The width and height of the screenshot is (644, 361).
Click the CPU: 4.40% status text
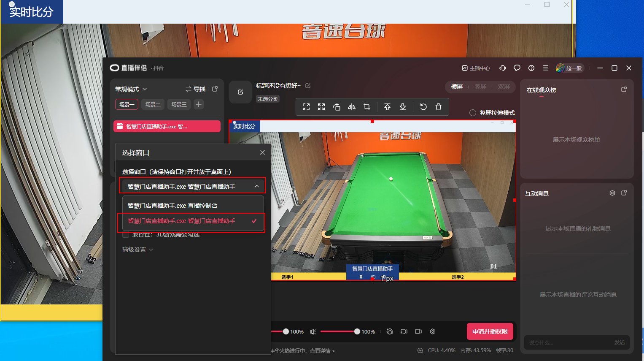click(x=442, y=350)
